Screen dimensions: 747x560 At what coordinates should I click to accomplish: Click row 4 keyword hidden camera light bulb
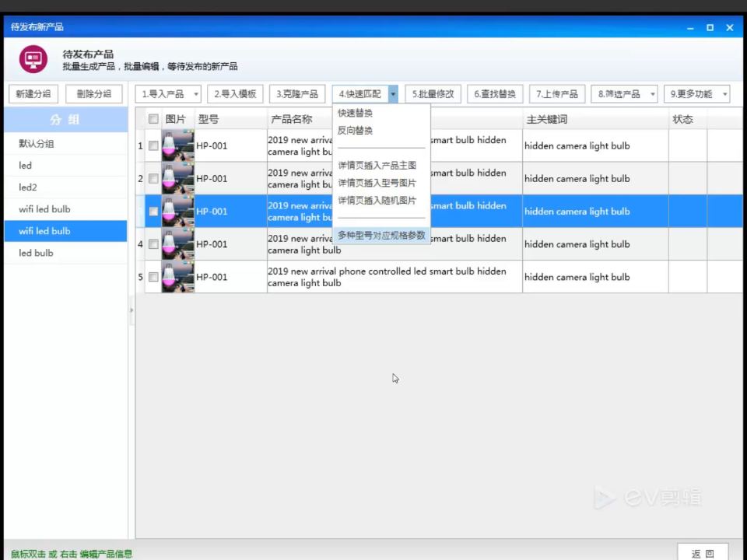(x=577, y=244)
